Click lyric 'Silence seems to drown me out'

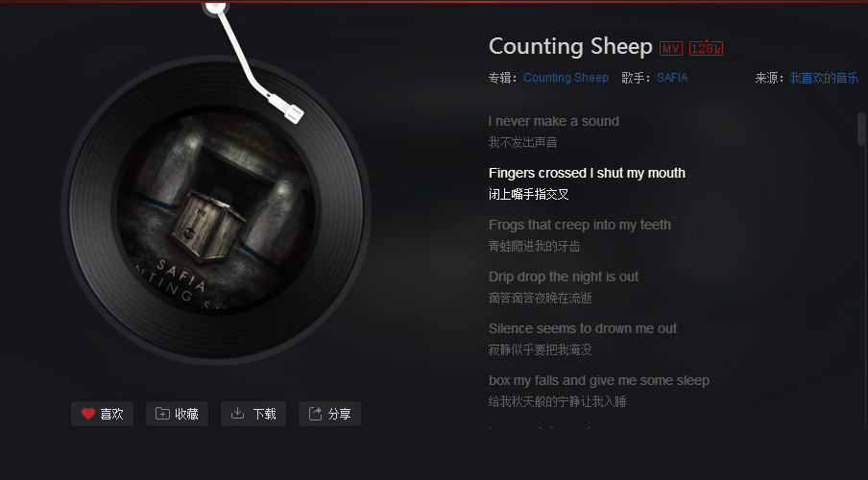coord(583,328)
